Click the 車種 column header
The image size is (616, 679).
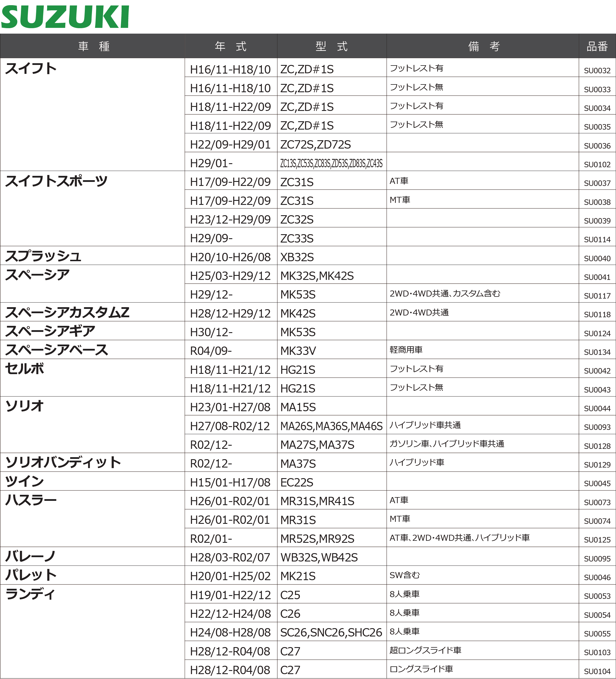click(x=94, y=46)
